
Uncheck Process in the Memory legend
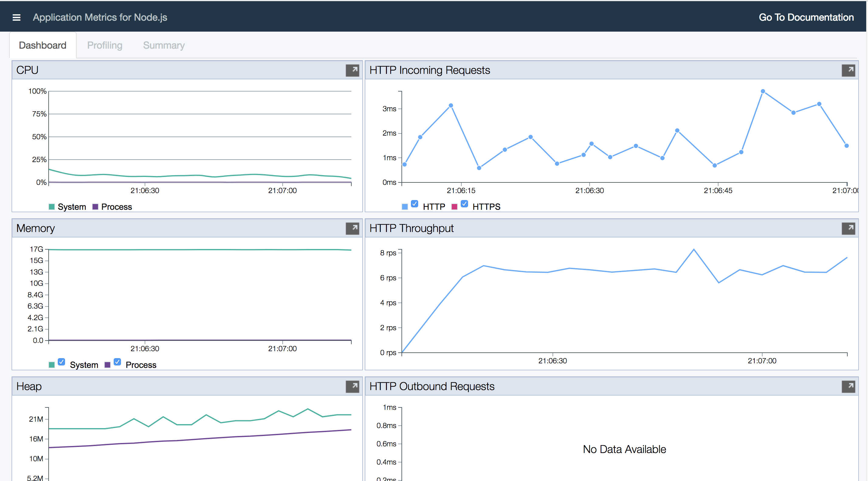click(x=117, y=362)
